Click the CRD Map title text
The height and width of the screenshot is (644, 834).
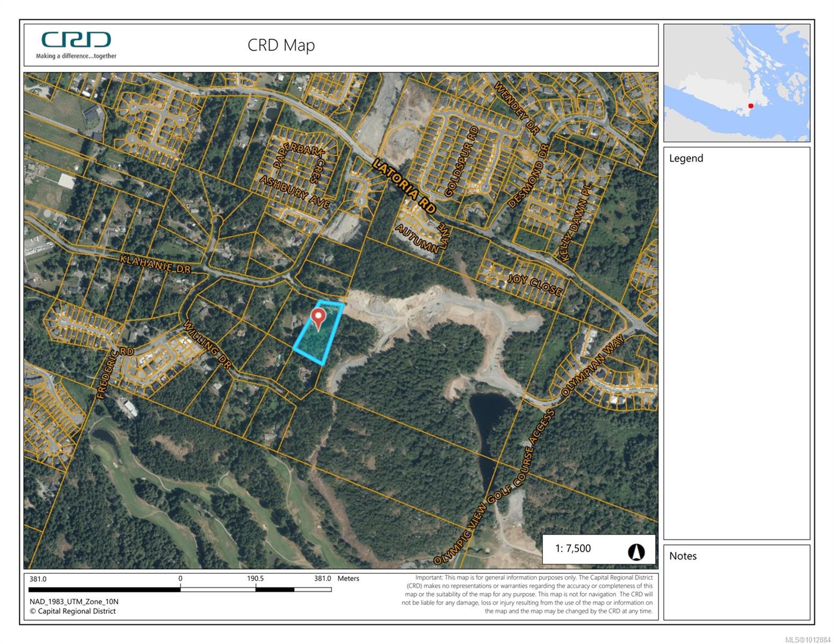(x=281, y=45)
